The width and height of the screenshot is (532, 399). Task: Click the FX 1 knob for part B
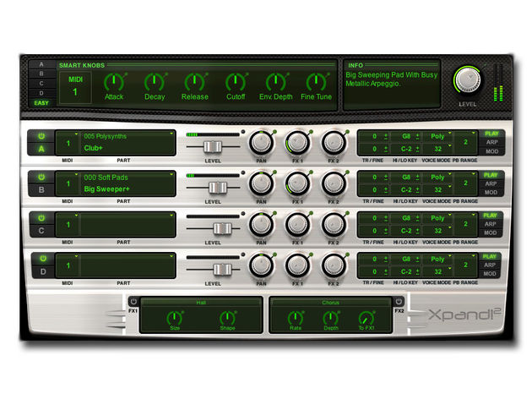coord(297,183)
